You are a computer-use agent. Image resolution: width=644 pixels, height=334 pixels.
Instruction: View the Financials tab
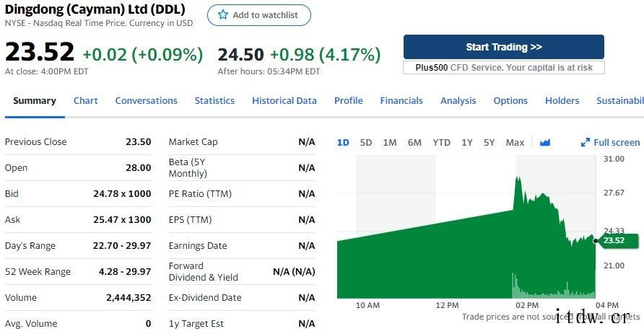(401, 101)
